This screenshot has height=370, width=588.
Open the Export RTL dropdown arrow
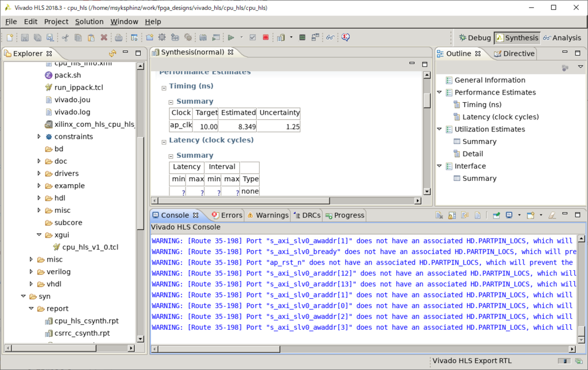coord(291,37)
